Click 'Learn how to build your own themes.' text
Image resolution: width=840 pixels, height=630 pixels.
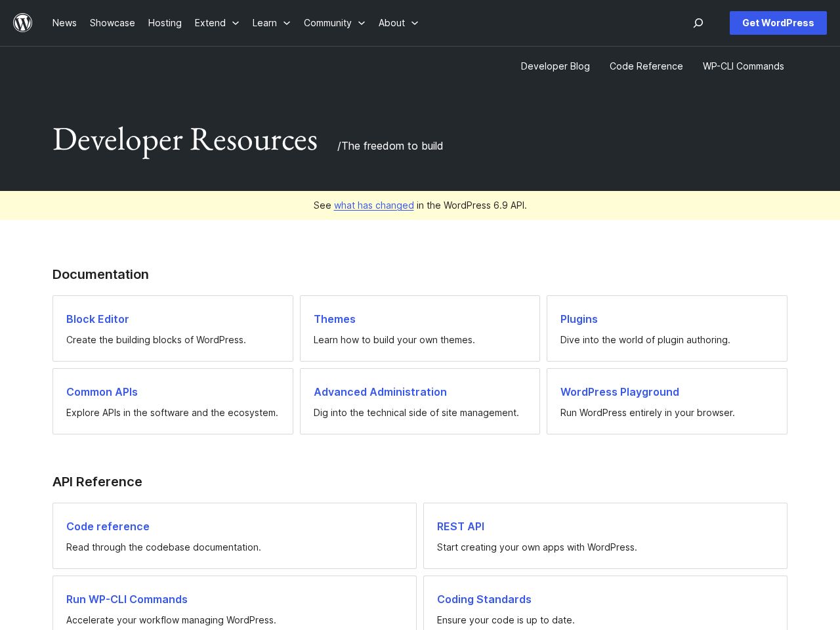pyautogui.click(x=394, y=340)
